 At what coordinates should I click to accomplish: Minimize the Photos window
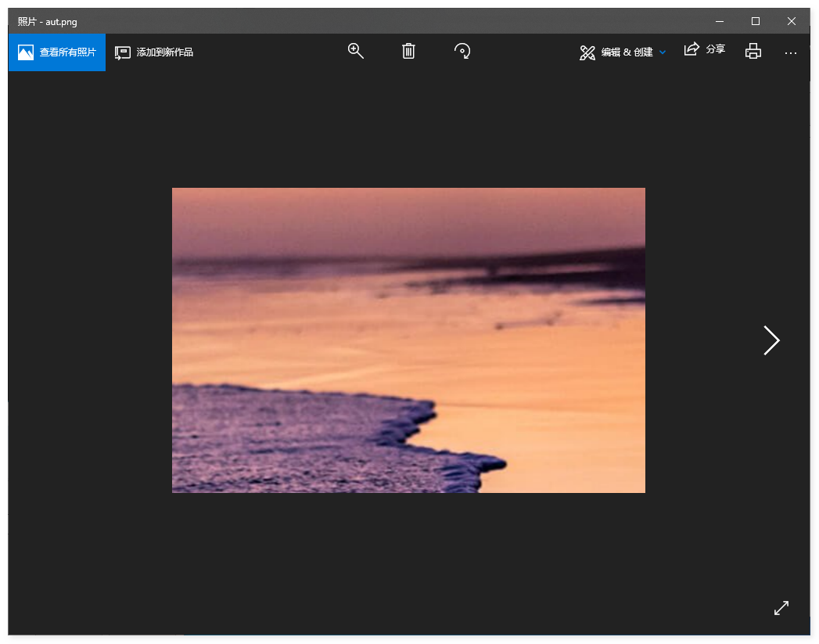(720, 21)
